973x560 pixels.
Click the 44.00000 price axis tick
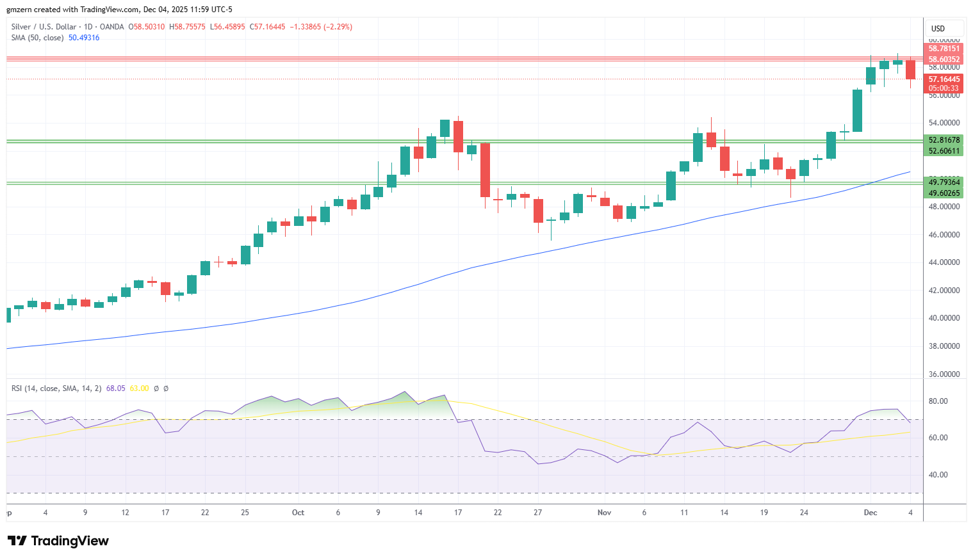[944, 262]
